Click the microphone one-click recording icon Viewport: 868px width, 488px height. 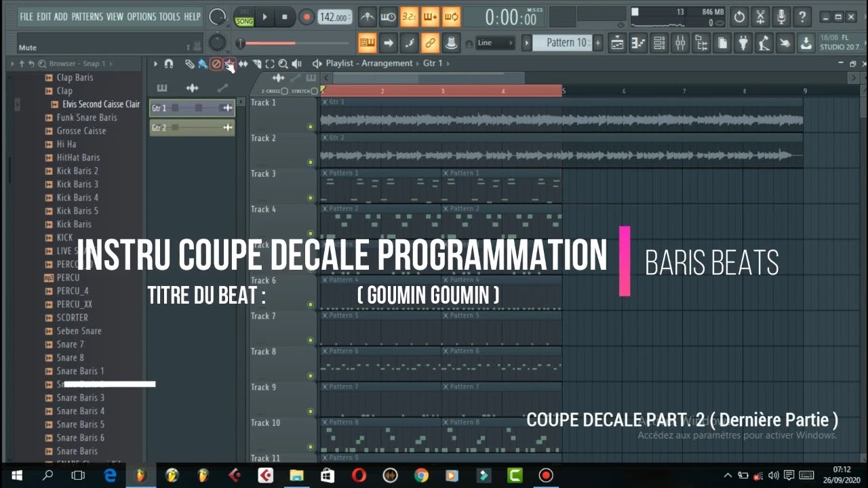782,17
